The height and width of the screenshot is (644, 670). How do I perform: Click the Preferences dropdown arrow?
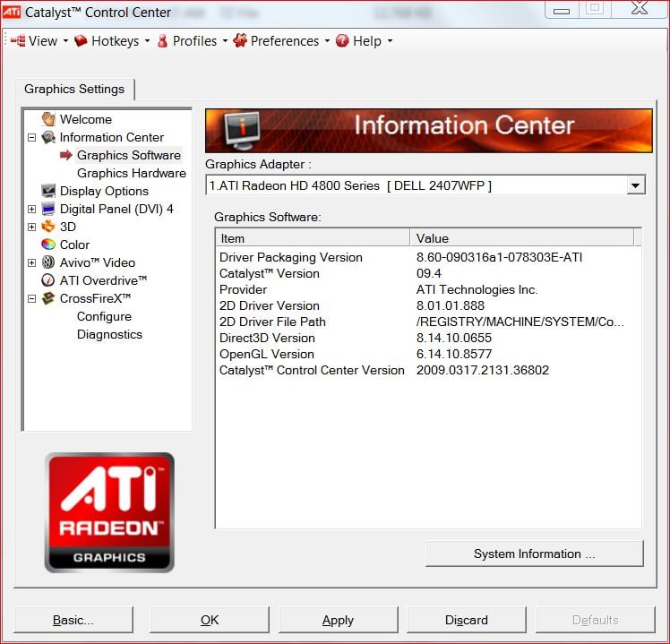[327, 41]
